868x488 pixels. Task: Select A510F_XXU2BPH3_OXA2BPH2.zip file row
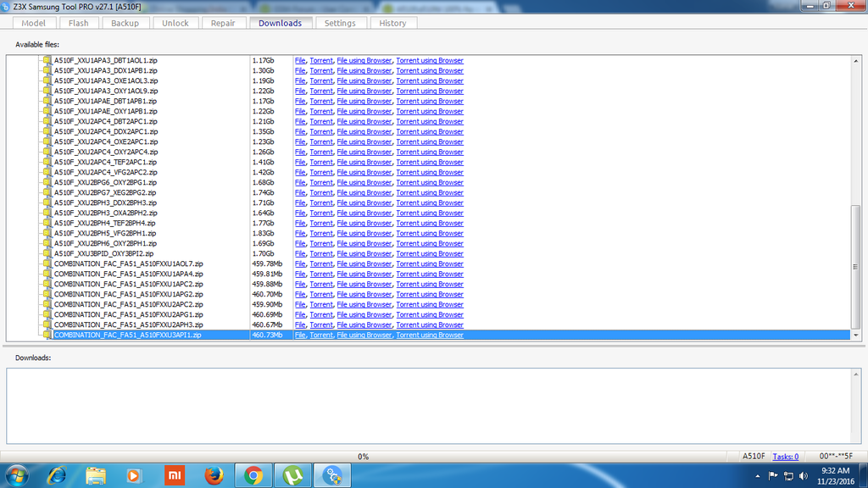point(105,213)
